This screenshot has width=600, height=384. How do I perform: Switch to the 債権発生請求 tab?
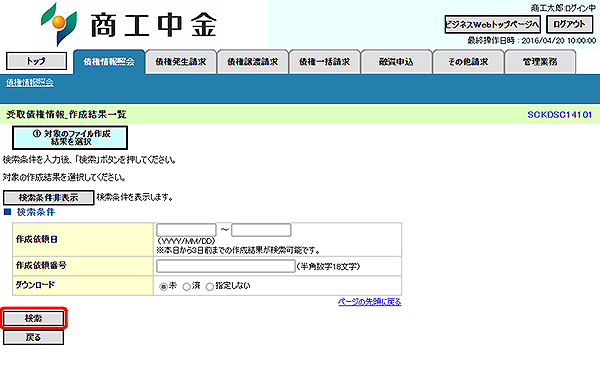(181, 62)
